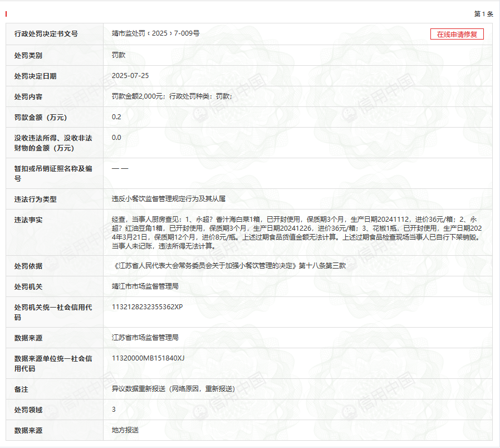The width and height of the screenshot is (500, 448).
Task: Click the 数据来源单位统一社会信用代码 label
Action: (x=53, y=363)
